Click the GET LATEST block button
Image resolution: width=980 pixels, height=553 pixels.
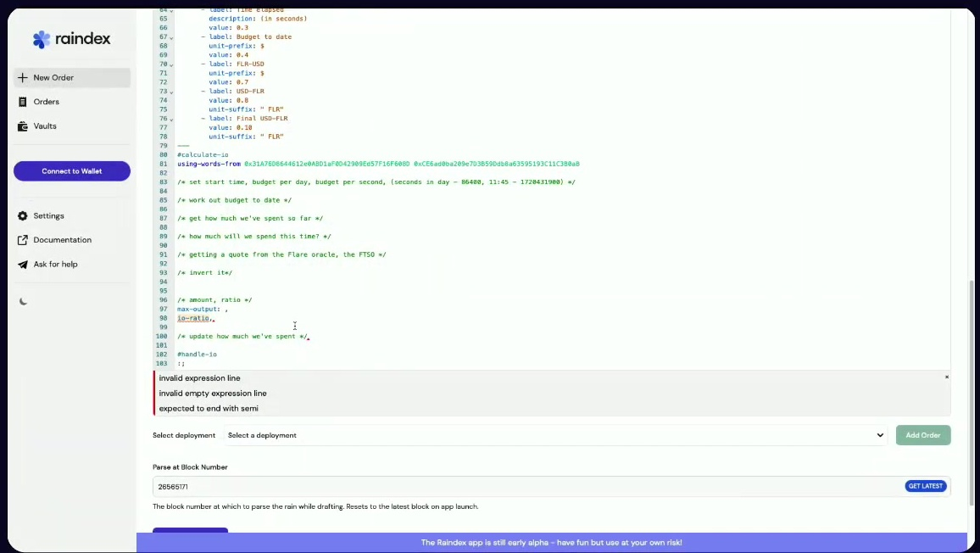[925, 486]
